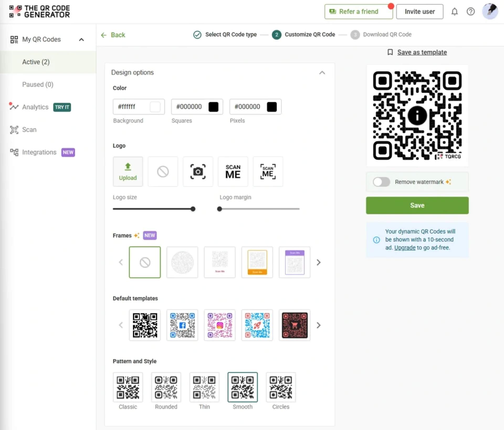Image resolution: width=504 pixels, height=430 pixels.
Task: Click the Scan sidebar icon
Action: pyautogui.click(x=14, y=129)
